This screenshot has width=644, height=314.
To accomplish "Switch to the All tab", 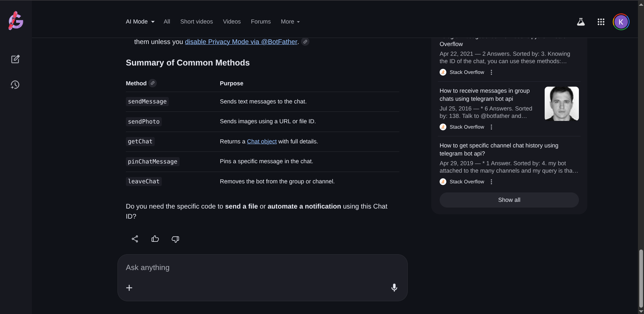I will click(167, 21).
